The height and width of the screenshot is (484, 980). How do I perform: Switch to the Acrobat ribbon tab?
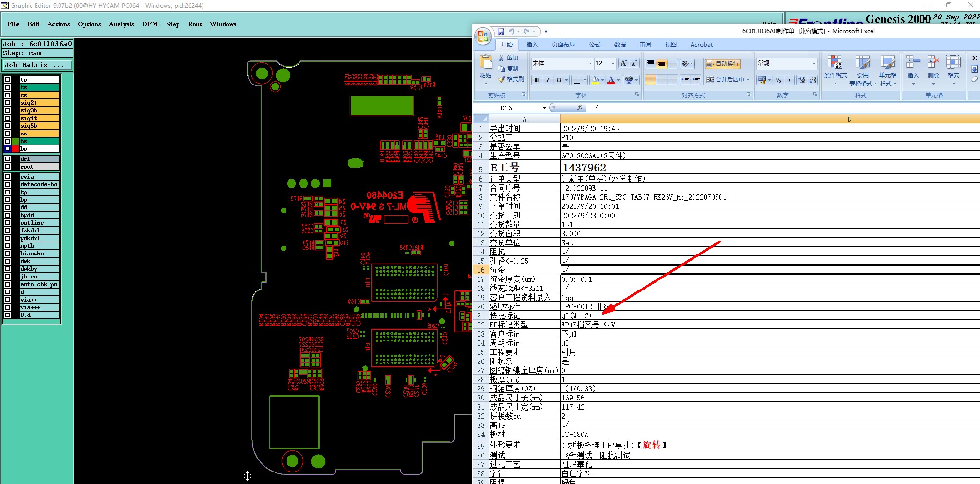(702, 44)
